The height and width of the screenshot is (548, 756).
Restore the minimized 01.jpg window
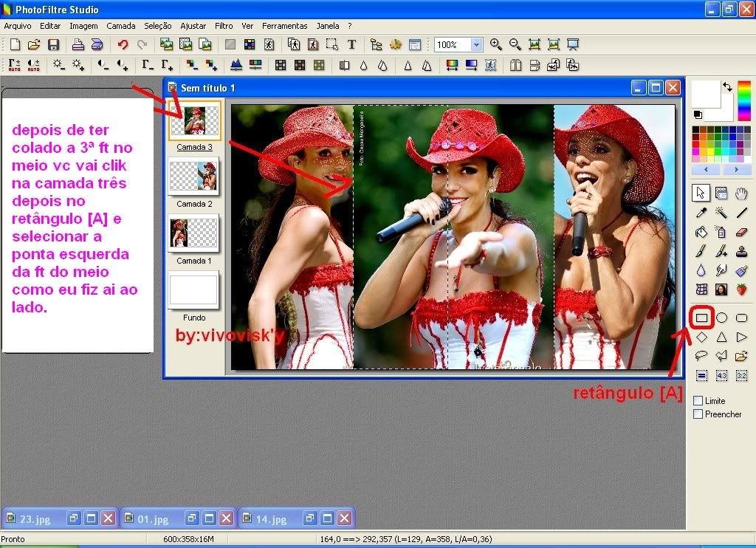click(x=190, y=518)
